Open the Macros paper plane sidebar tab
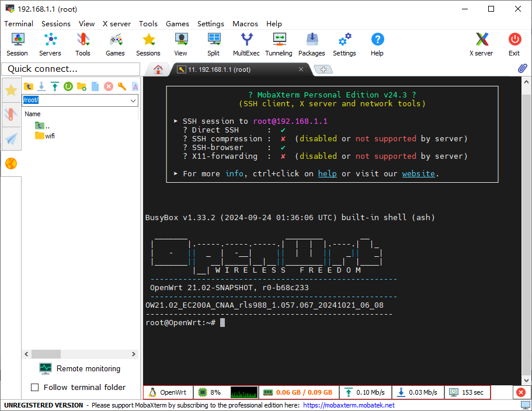Image resolution: width=532 pixels, height=411 pixels. point(11,139)
